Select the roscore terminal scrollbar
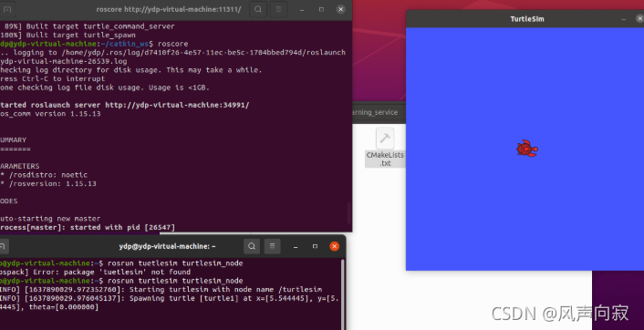 coord(349,212)
